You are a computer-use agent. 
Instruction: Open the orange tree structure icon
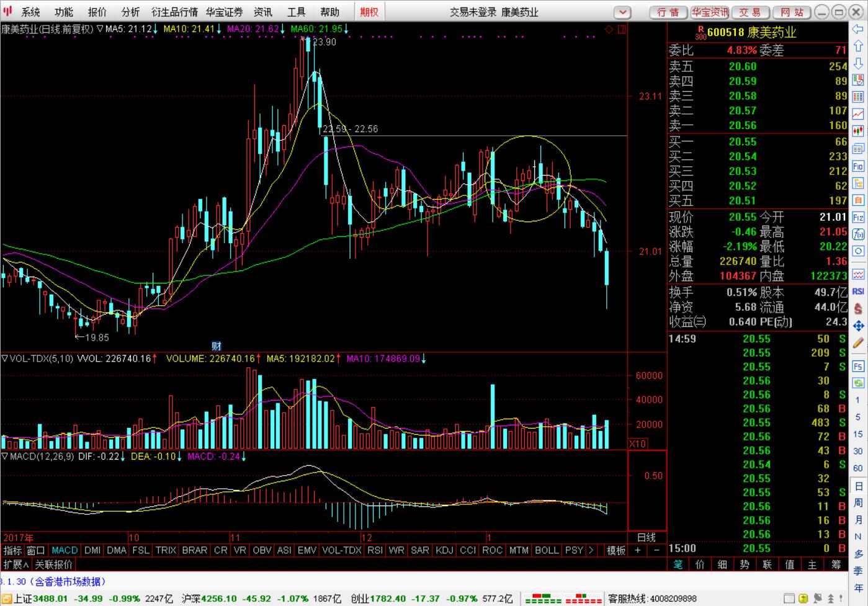click(858, 183)
